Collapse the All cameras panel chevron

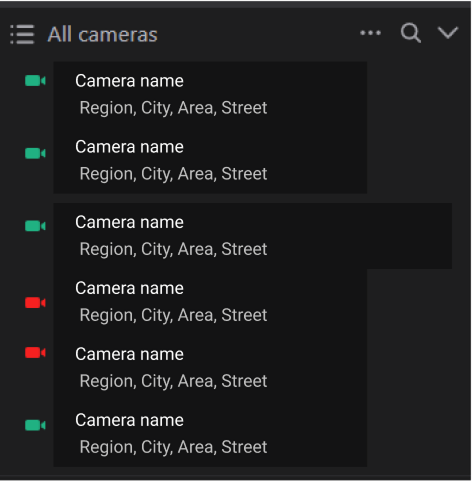(x=448, y=33)
